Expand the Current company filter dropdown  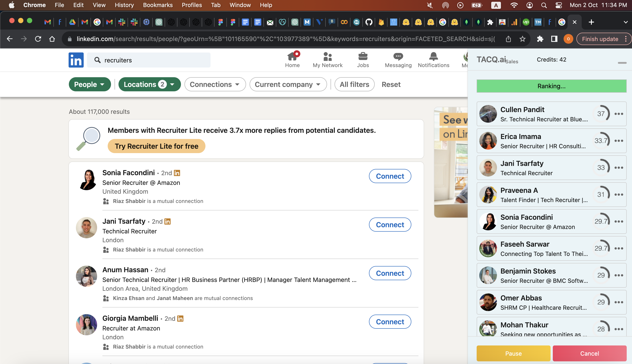(288, 84)
